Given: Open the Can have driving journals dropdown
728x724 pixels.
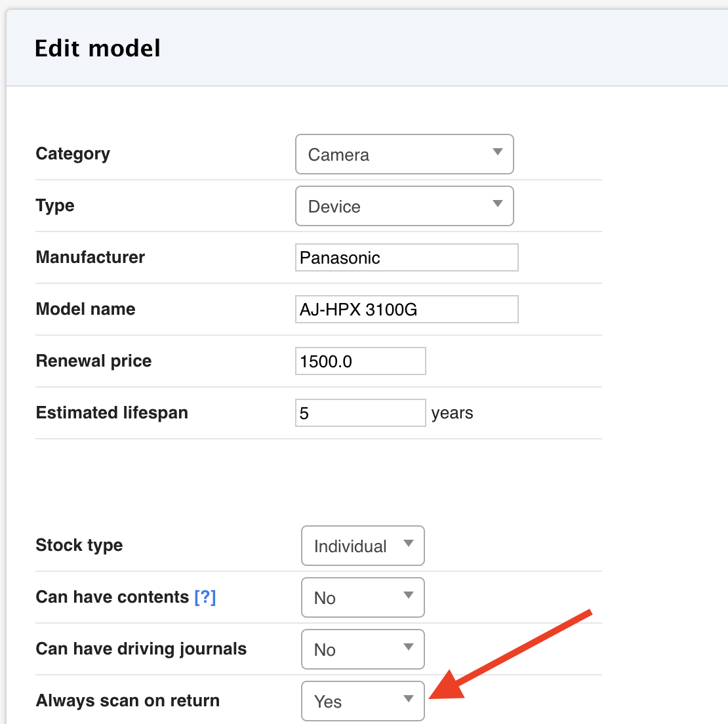Looking at the screenshot, I should click(x=363, y=649).
